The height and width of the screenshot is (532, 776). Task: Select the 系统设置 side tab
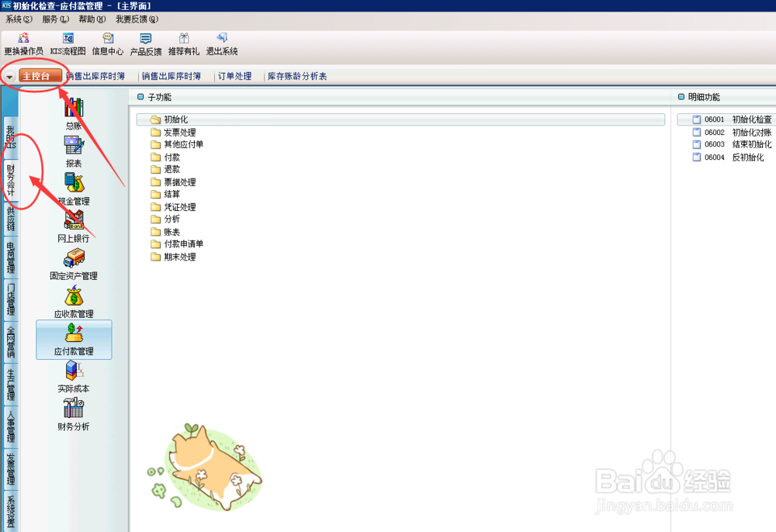pyautogui.click(x=10, y=510)
